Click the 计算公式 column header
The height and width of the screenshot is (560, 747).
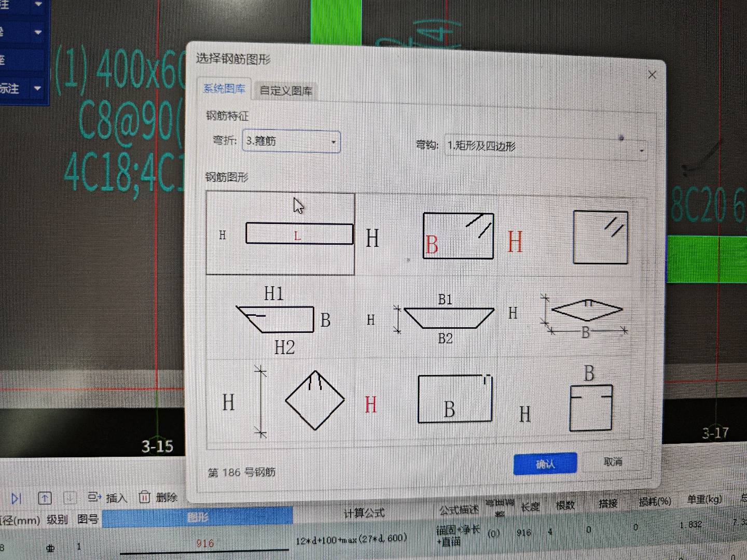tap(364, 513)
